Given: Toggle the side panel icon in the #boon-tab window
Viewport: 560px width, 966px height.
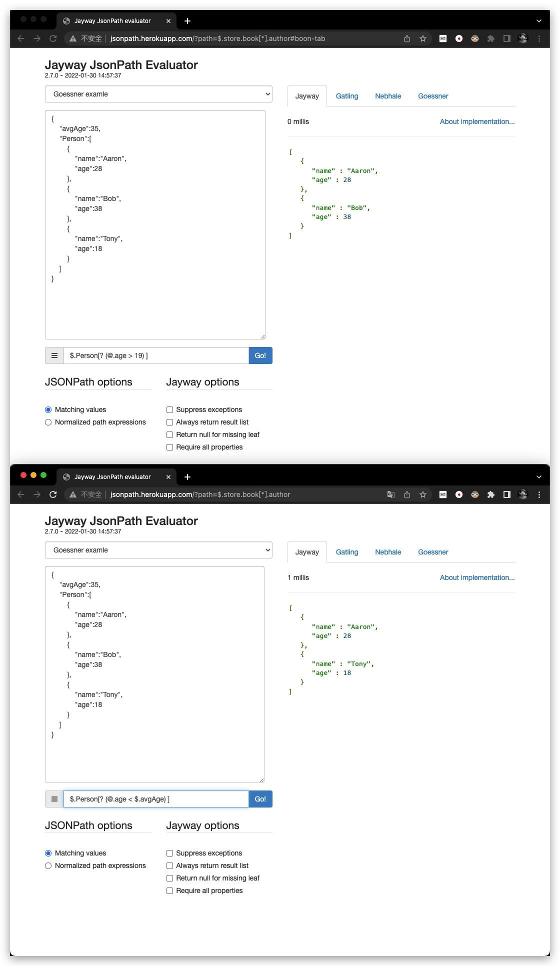Looking at the screenshot, I should click(x=507, y=38).
